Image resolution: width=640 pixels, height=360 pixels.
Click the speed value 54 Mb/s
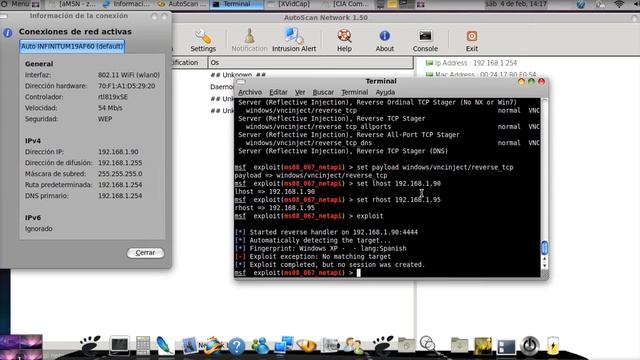(110, 108)
